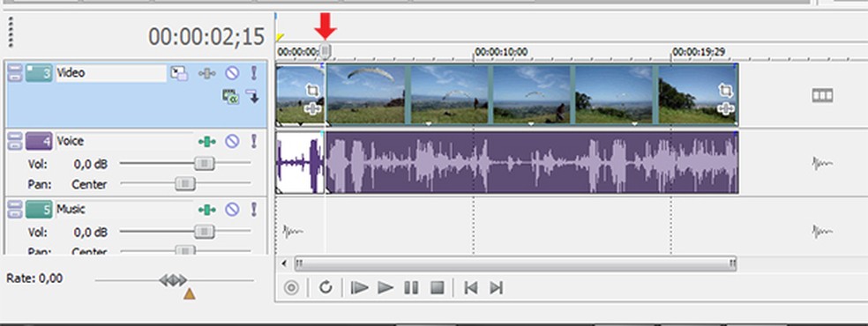This screenshot has width=868, height=326.
Task: Click the timecode display 00:00:02;15
Action: [206, 36]
